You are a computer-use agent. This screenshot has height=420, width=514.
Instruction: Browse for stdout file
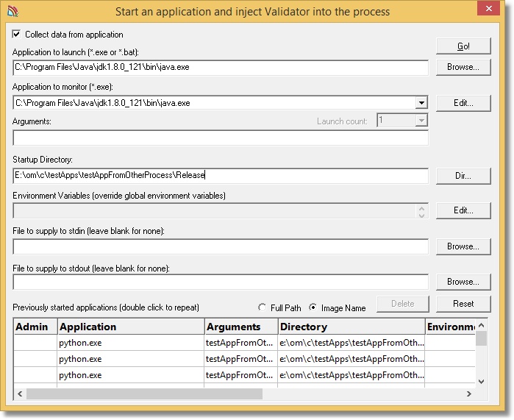pos(463,282)
